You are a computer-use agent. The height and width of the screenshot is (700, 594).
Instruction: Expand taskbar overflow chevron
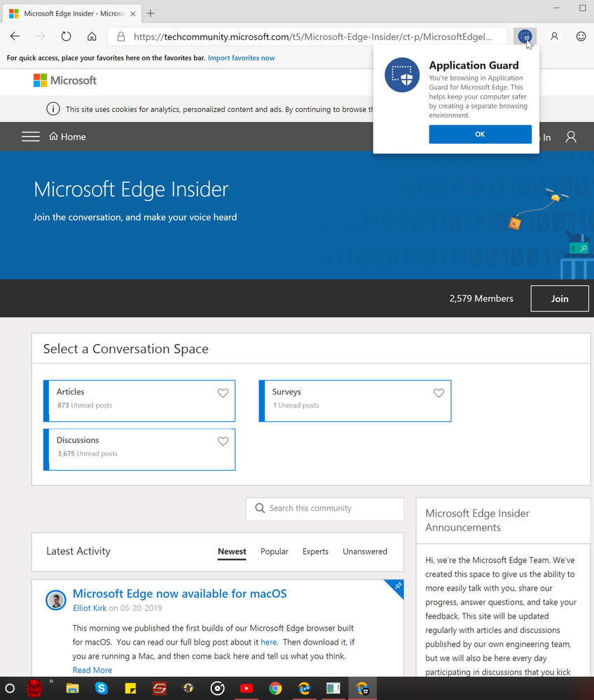[x=51, y=681]
